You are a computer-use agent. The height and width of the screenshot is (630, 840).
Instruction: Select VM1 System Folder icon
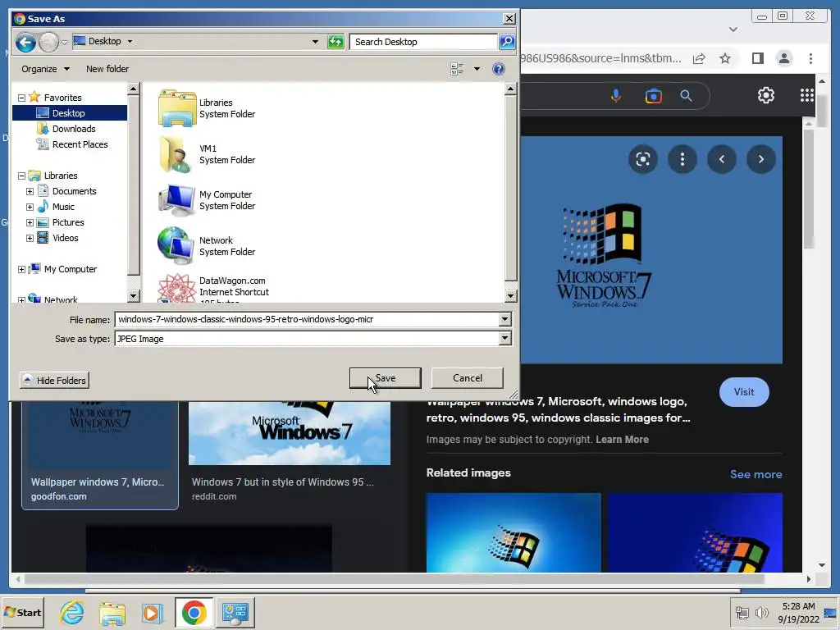177,154
